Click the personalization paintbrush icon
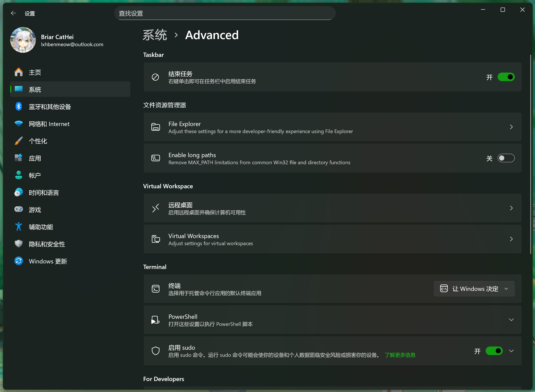The image size is (535, 392). coord(18,141)
